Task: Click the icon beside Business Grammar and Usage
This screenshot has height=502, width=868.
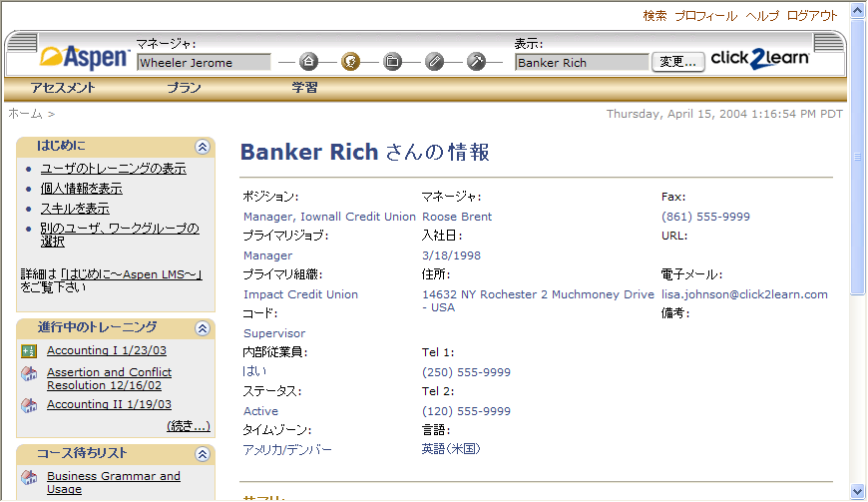Action: (29, 479)
